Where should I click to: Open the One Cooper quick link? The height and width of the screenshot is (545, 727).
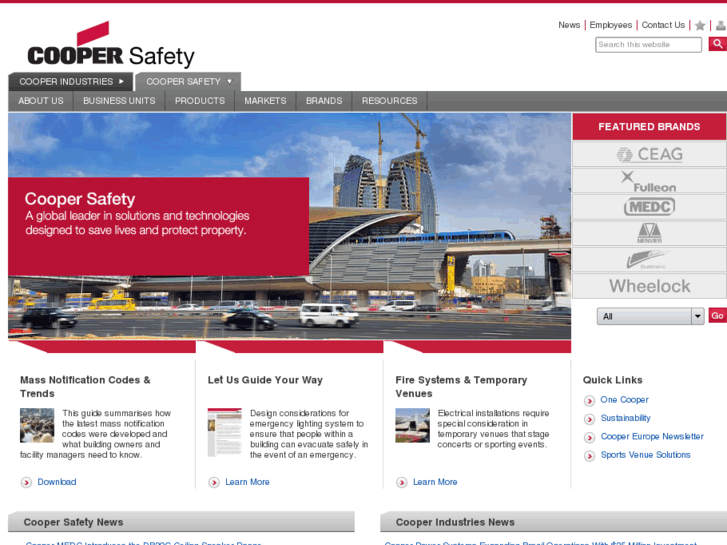[x=624, y=400]
